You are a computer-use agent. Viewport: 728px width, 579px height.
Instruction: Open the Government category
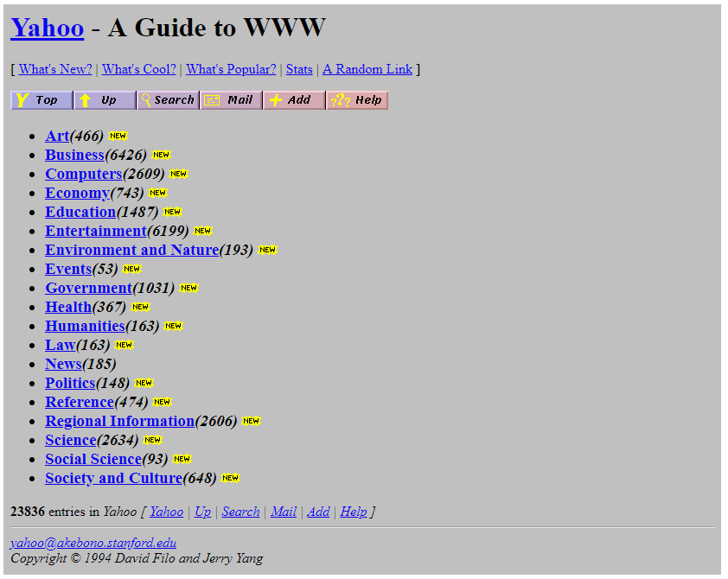[x=88, y=288]
